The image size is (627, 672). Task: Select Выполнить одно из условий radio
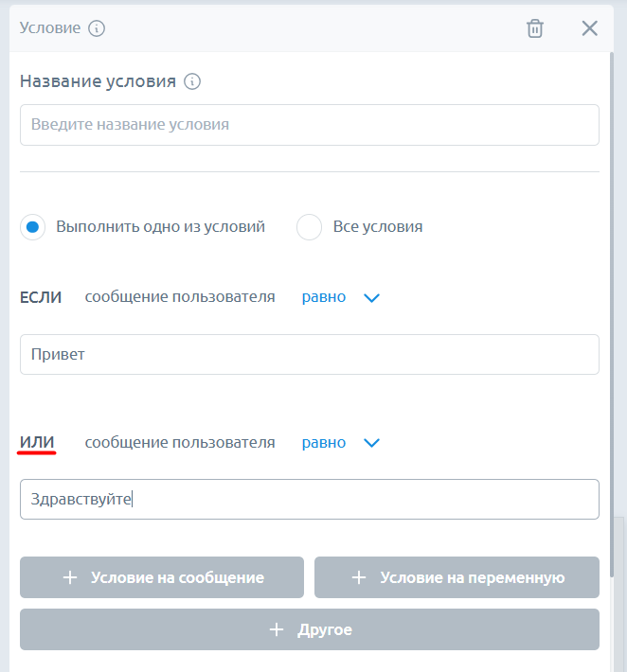point(33,227)
